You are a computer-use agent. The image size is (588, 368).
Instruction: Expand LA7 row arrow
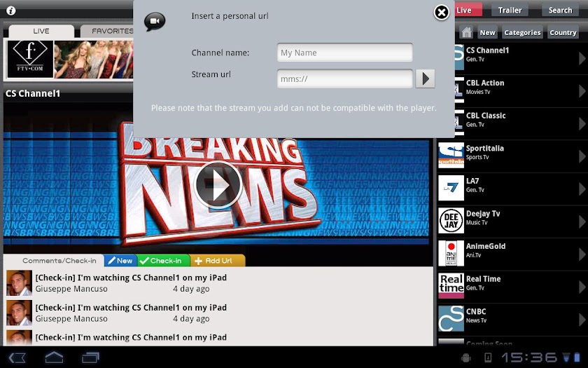coord(582,189)
